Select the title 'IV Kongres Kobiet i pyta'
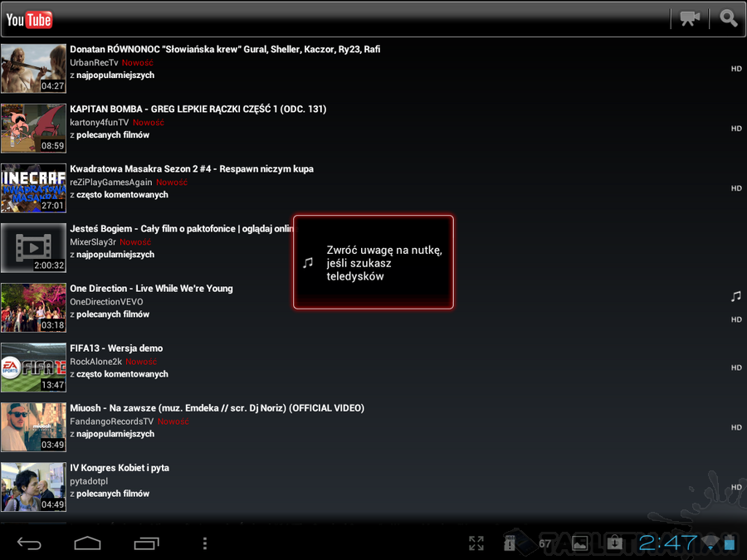 pos(120,468)
